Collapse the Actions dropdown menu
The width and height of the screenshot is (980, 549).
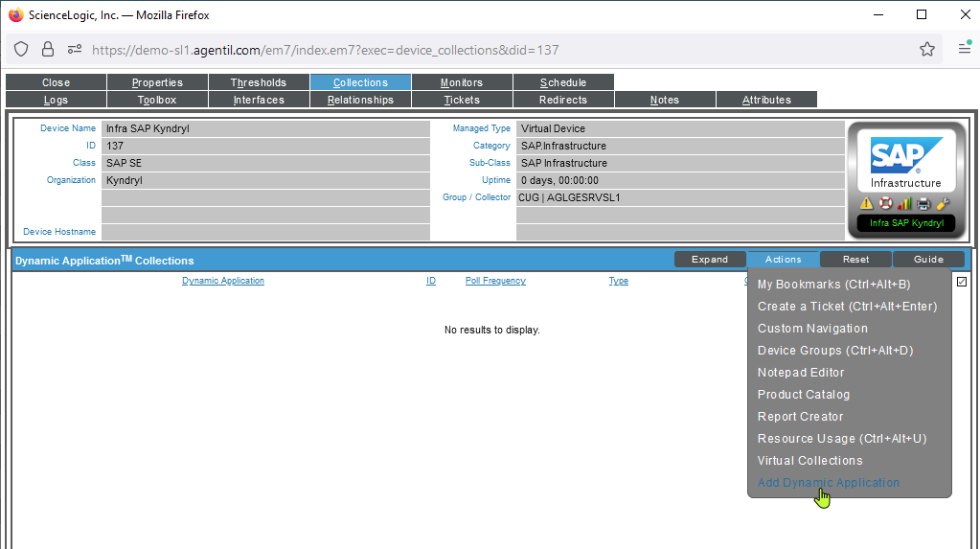pyautogui.click(x=783, y=260)
